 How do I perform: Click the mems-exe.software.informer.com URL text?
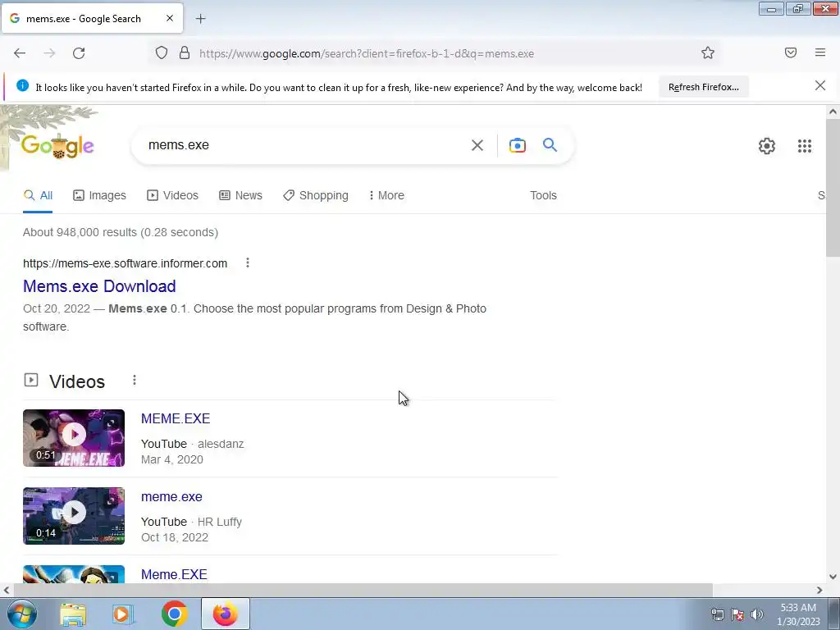(x=125, y=263)
